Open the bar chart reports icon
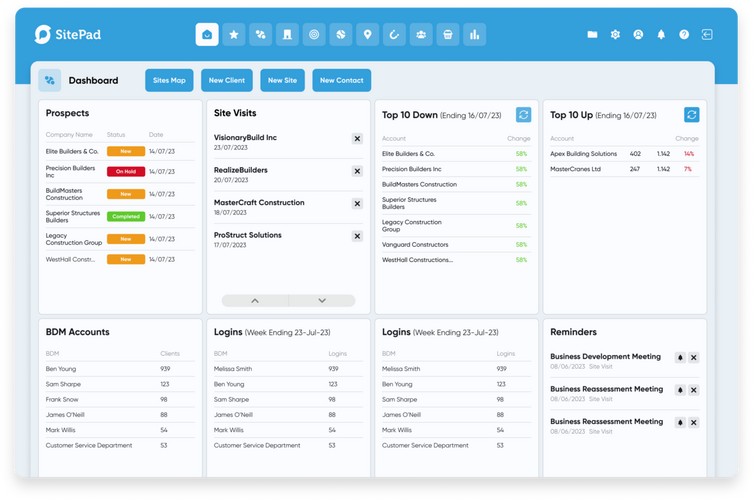 475,35
